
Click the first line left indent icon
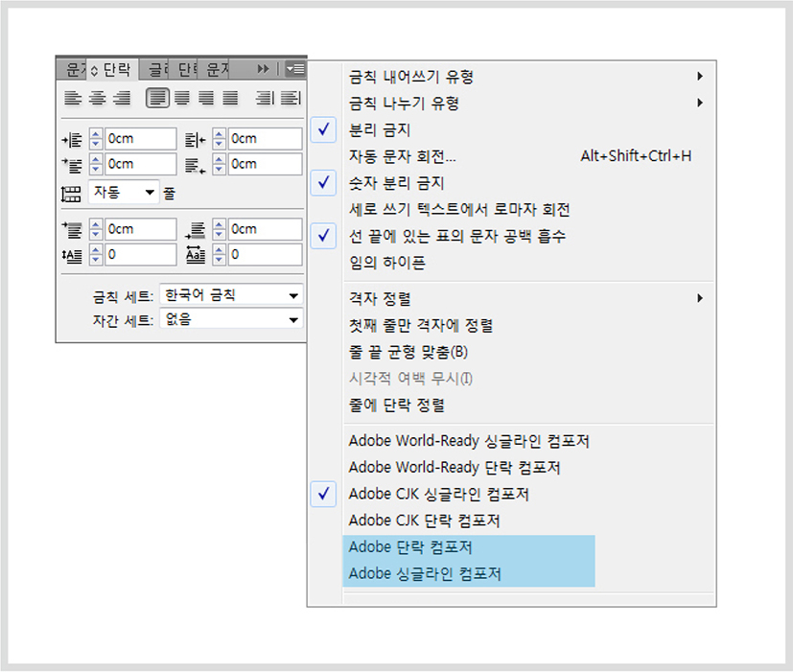[x=72, y=165]
